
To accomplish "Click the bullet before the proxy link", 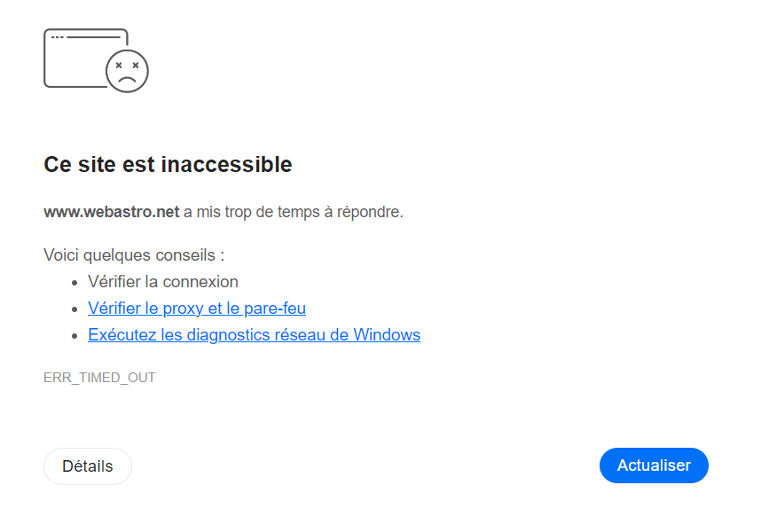I will [x=75, y=309].
